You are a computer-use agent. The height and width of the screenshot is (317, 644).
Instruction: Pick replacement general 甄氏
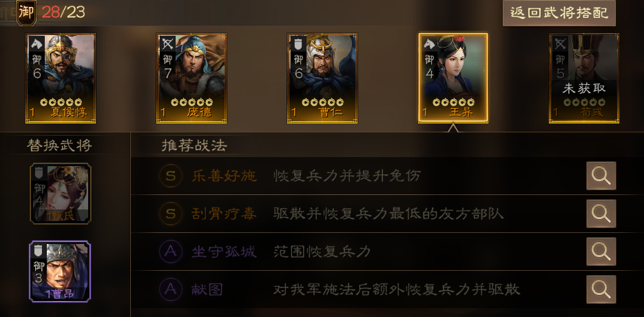tap(61, 193)
